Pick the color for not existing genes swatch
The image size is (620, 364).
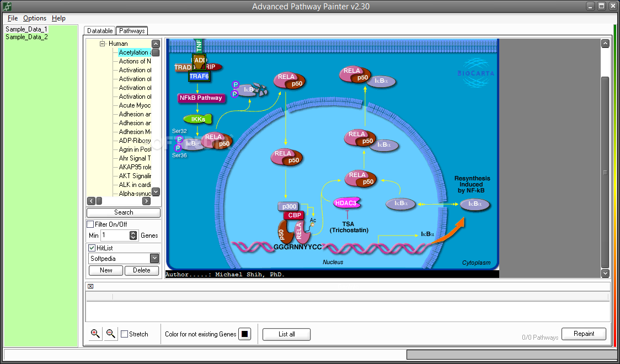(244, 334)
